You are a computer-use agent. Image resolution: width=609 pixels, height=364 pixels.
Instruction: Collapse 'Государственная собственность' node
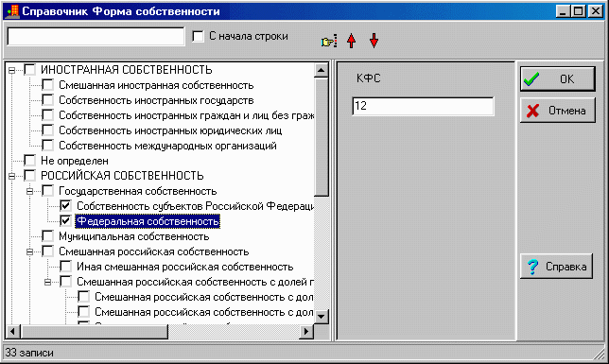point(29,191)
